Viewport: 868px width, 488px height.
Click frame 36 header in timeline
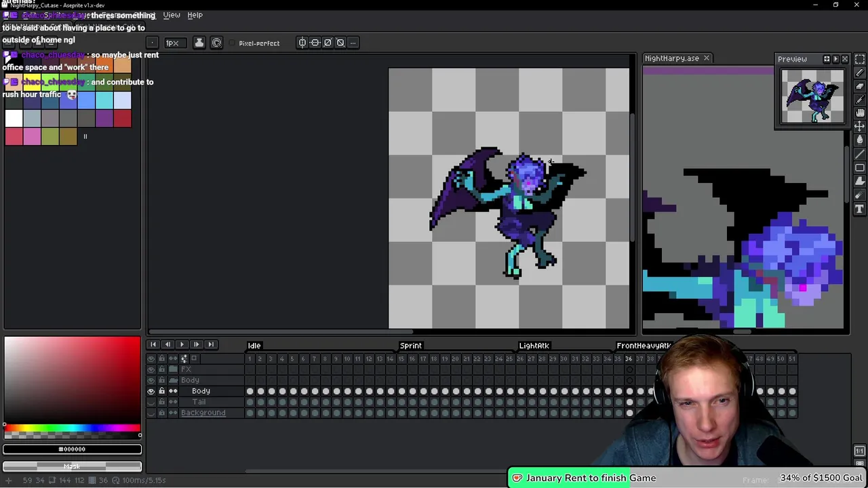[629, 359]
